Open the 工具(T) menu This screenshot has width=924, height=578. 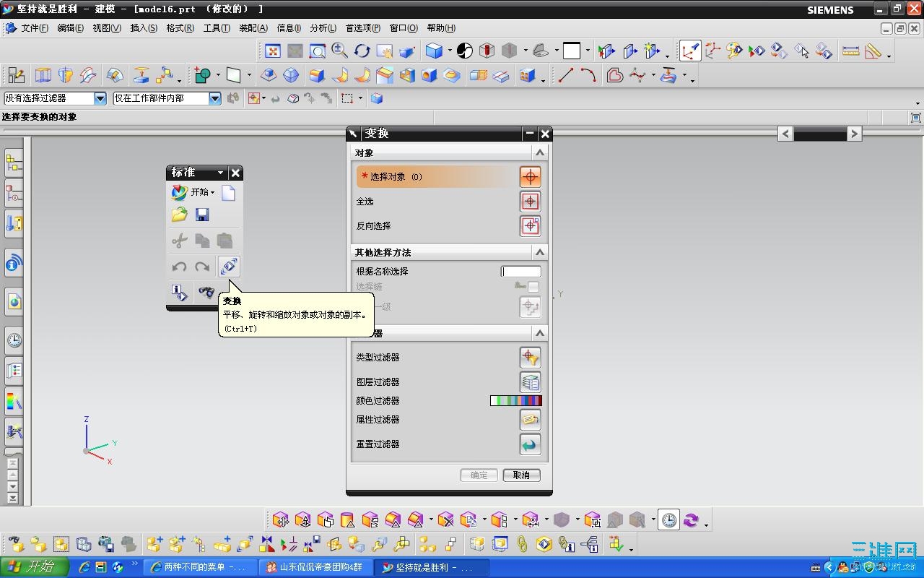(217, 28)
